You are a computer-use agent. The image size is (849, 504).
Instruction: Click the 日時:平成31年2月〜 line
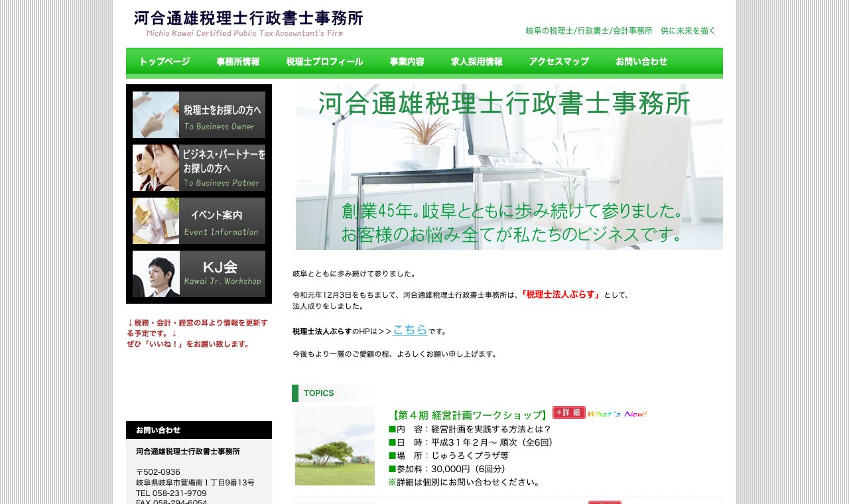click(x=472, y=442)
